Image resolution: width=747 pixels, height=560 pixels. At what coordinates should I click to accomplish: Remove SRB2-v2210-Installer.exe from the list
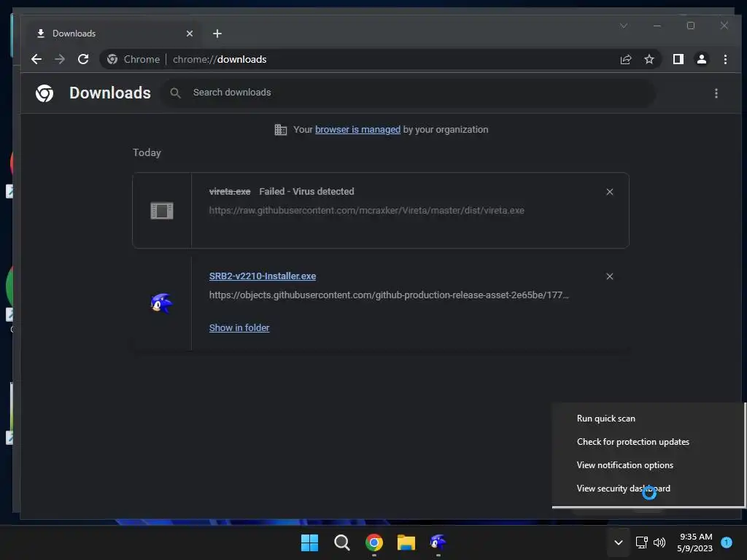click(x=610, y=276)
